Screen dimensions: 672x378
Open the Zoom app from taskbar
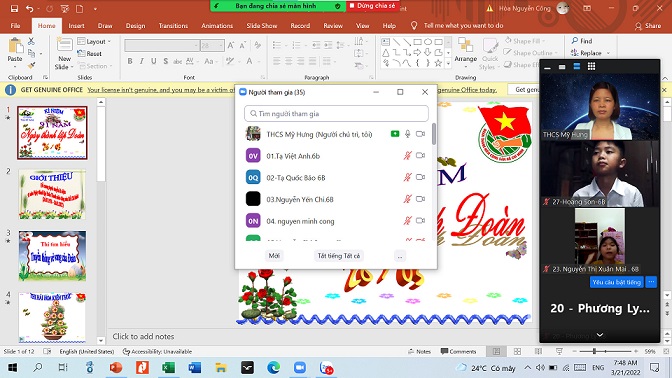(x=300, y=368)
